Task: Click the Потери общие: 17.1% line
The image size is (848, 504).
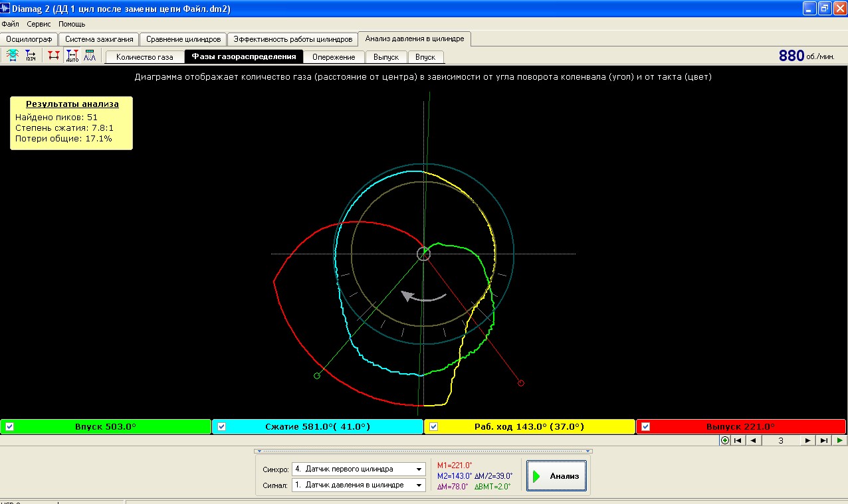Action: click(64, 138)
